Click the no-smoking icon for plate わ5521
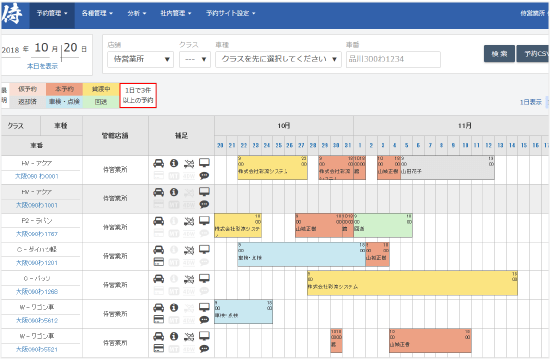Viewport: 550px width, 360px height. (x=189, y=336)
